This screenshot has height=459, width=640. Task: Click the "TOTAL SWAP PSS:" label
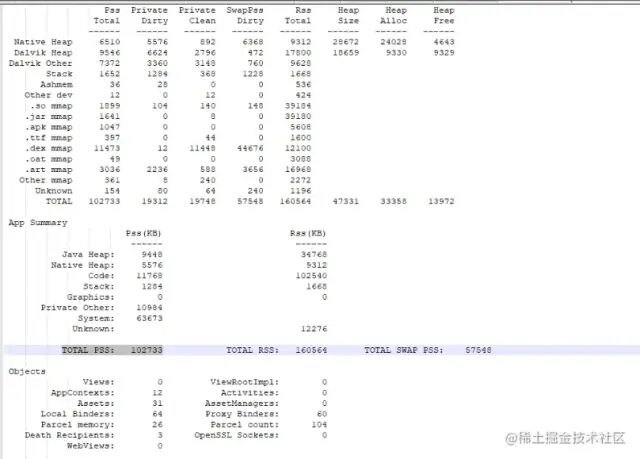(404, 350)
